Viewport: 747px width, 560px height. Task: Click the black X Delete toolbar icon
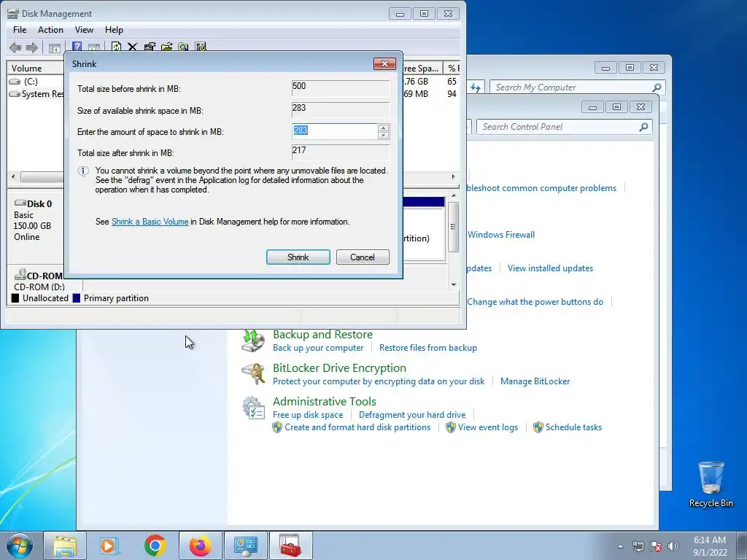point(133,47)
